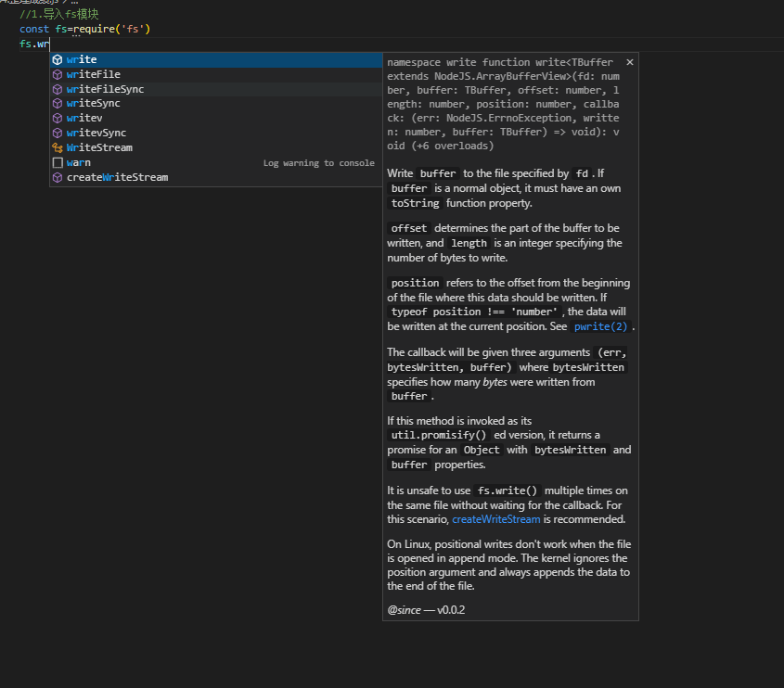The height and width of the screenshot is (688, 784).
Task: Follow the createWriteStream link in docs
Action: 496,519
